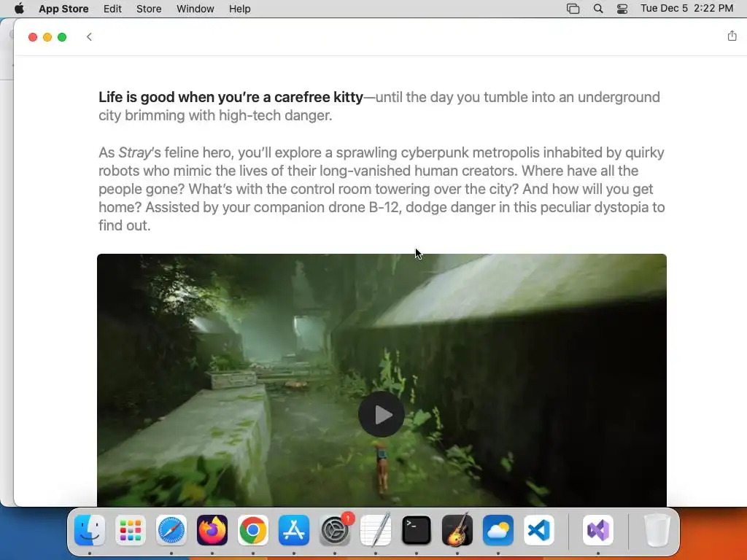The image size is (747, 560).
Task: Open the Window menu
Action: 195,9
